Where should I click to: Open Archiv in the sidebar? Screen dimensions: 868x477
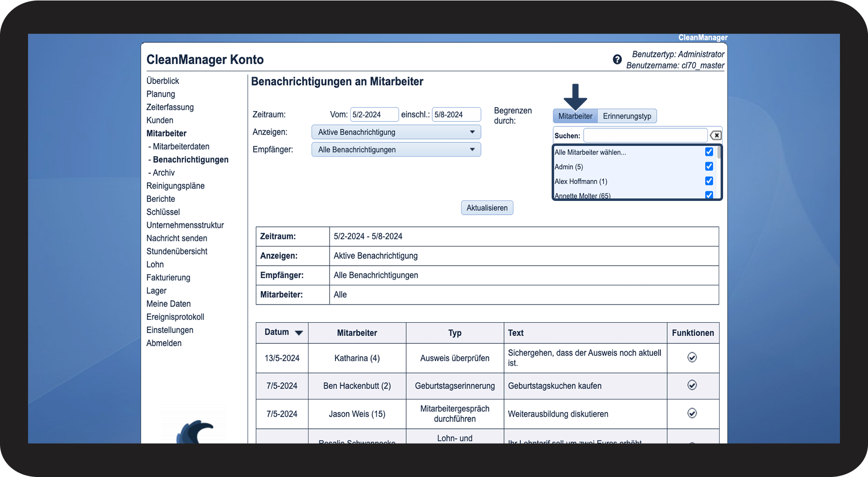pos(164,173)
